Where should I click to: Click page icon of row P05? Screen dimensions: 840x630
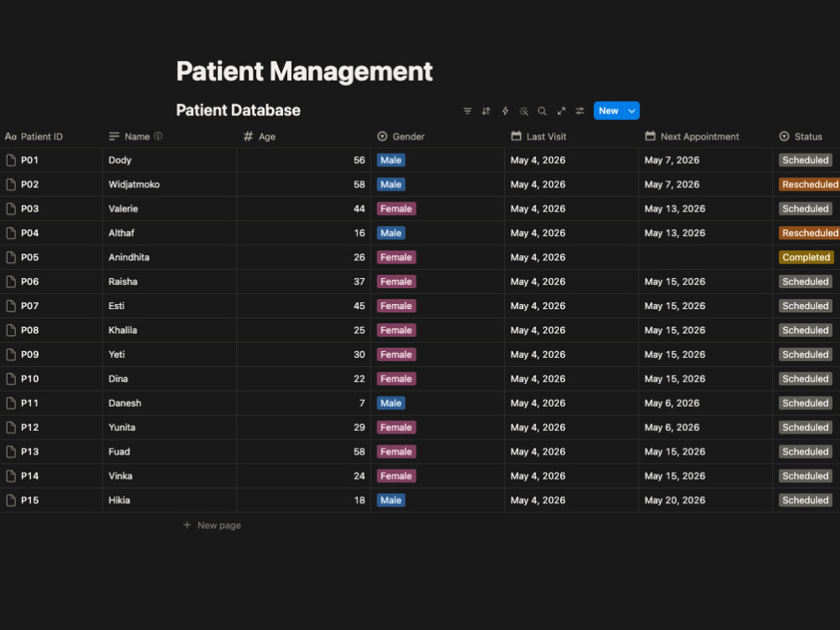point(11,257)
